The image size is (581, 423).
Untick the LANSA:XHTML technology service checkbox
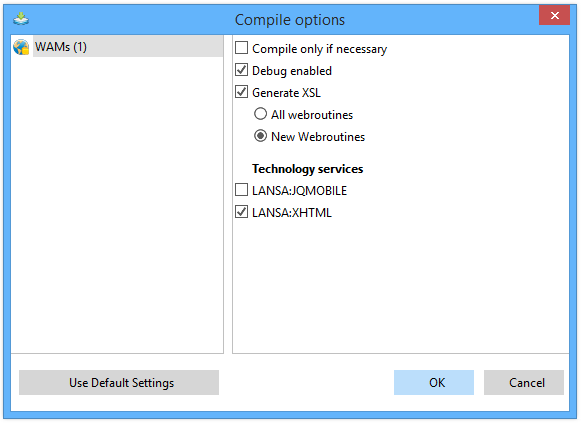click(242, 212)
